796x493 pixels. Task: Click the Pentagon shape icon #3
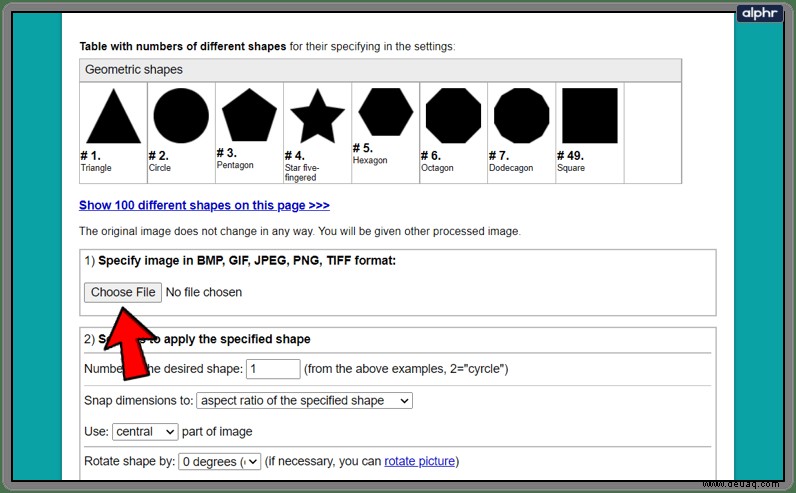[x=249, y=115]
